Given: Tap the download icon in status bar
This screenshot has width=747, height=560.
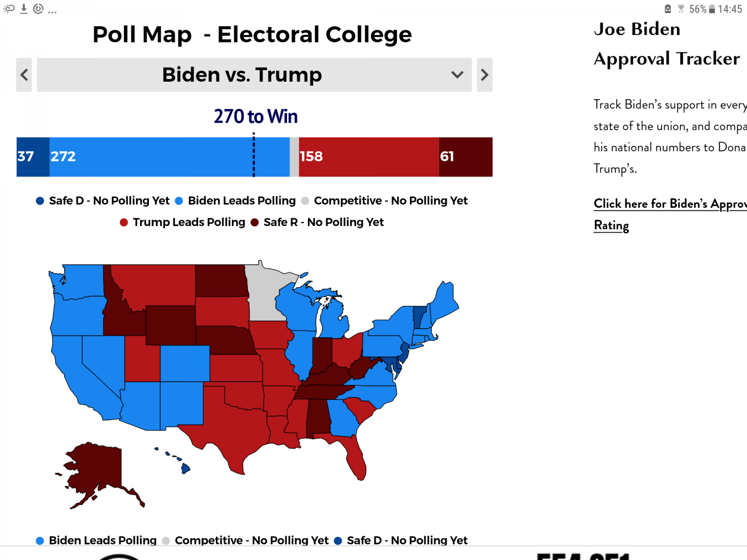Looking at the screenshot, I should coord(23,9).
